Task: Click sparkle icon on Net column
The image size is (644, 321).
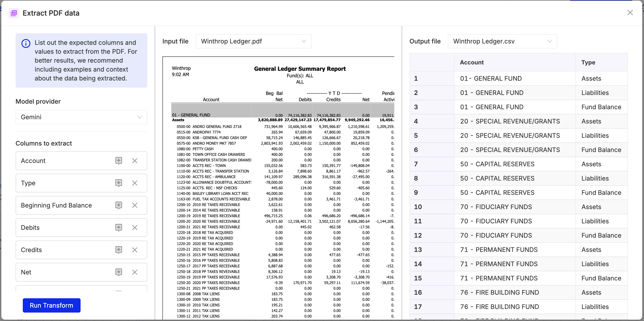Action: click(x=118, y=272)
